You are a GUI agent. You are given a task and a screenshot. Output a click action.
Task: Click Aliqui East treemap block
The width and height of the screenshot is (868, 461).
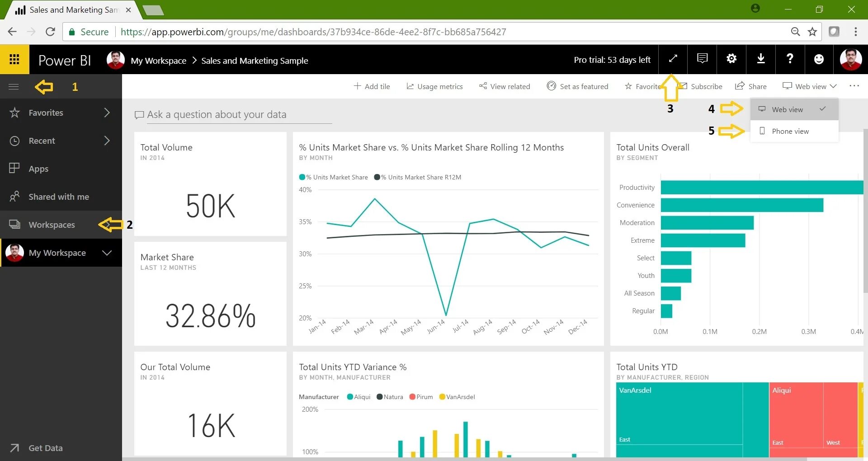(796, 415)
